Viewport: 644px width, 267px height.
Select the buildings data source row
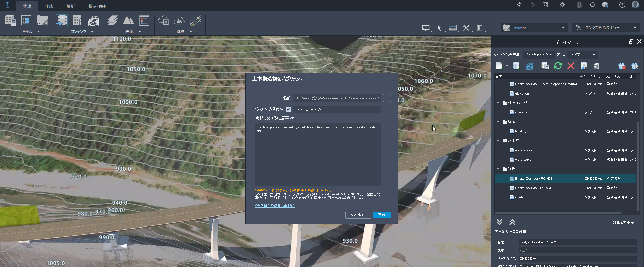point(565,131)
